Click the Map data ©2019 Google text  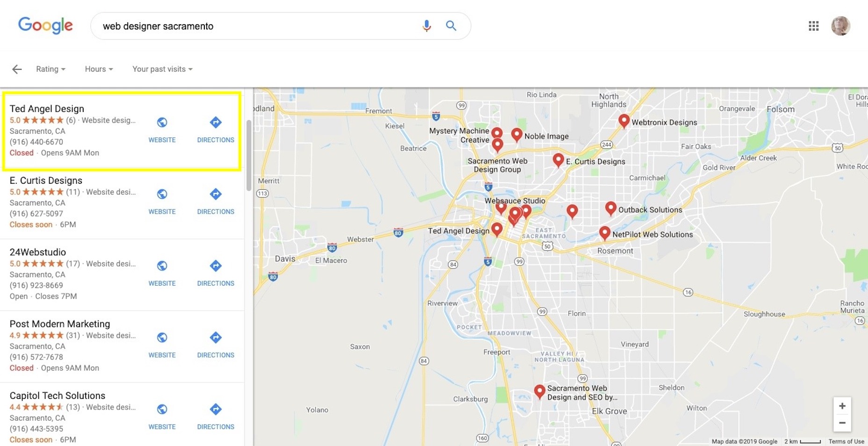point(745,441)
